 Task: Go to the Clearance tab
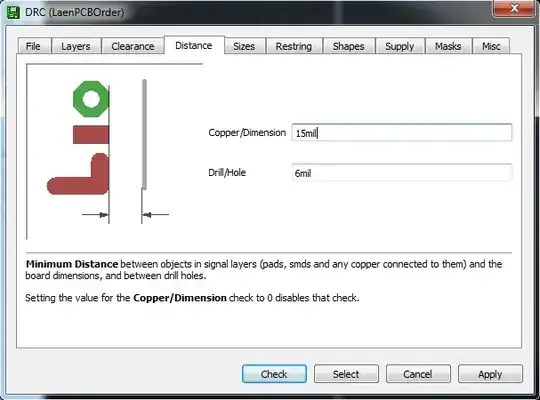tap(133, 46)
